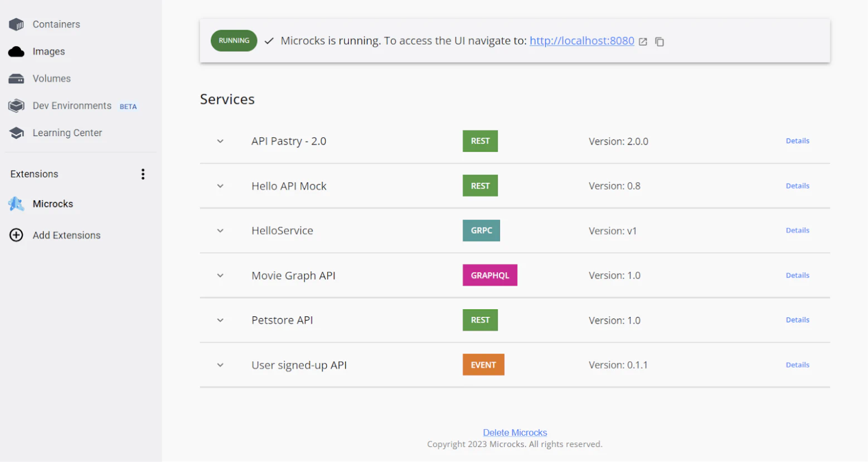Screen dimensions: 868x462
Task: Click the Containers icon in sidebar
Action: (x=17, y=25)
